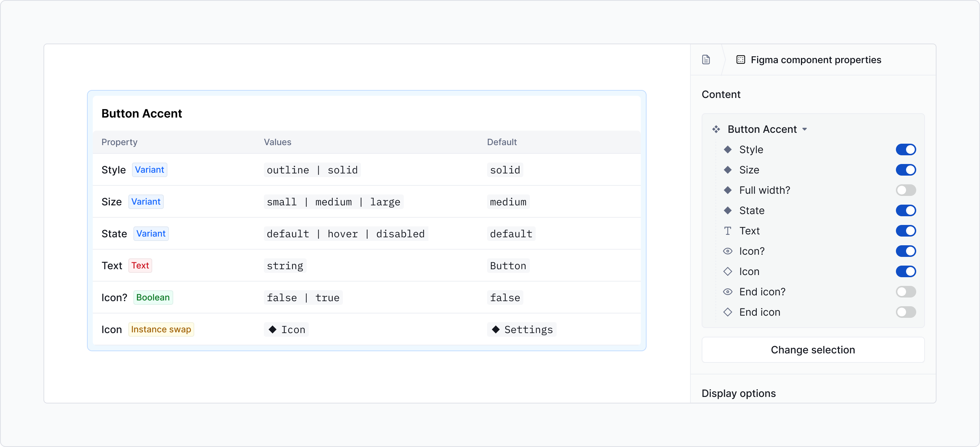Screen dimensions: 980x447
Task: Click the eye icon next to Icon? property
Action: 728,251
